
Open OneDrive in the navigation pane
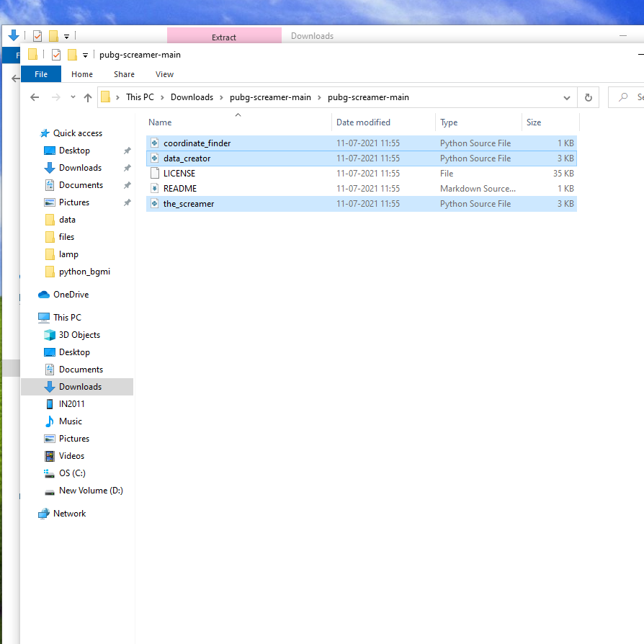(x=71, y=295)
